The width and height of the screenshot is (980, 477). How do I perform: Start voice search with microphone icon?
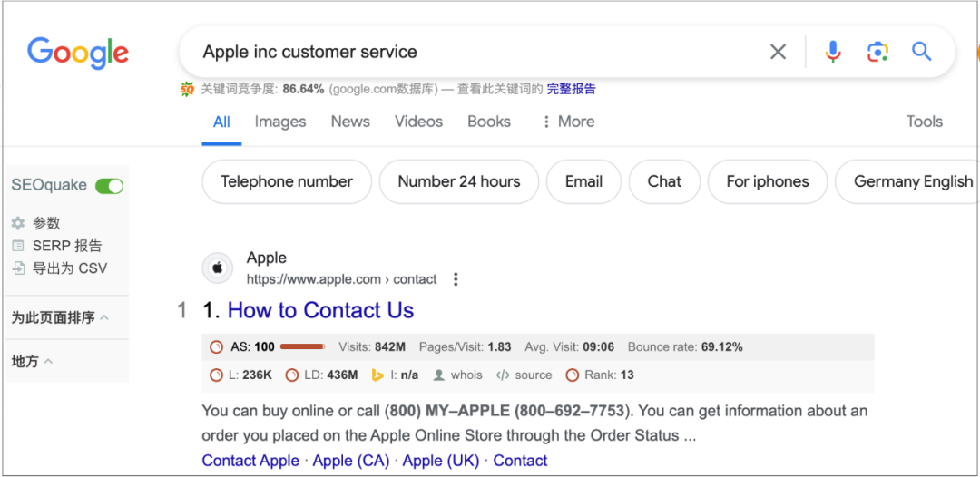[x=832, y=52]
